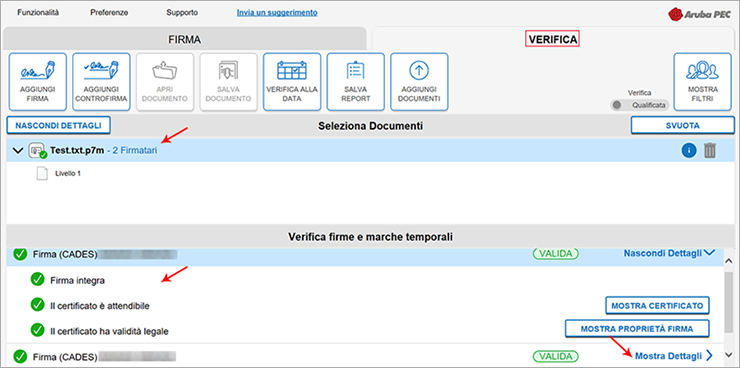Image resolution: width=740 pixels, height=368 pixels.
Task: Click the Firma integra text
Action: point(77,281)
